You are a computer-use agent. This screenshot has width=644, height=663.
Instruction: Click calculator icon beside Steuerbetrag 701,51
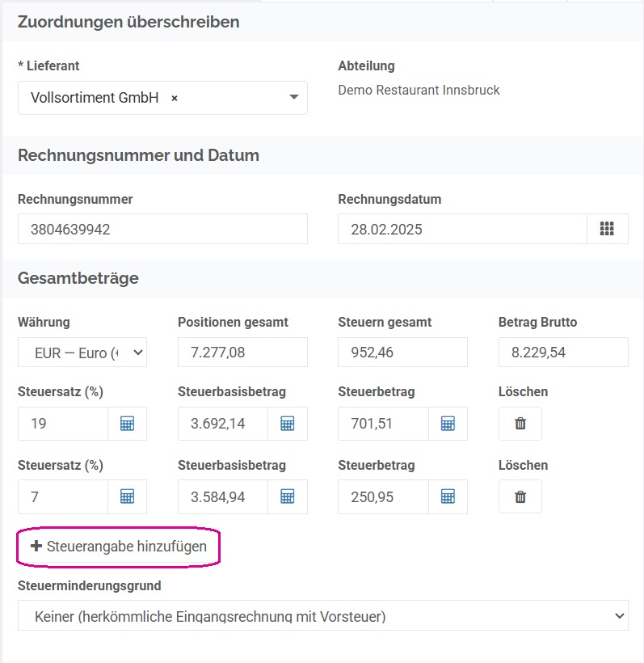(448, 423)
